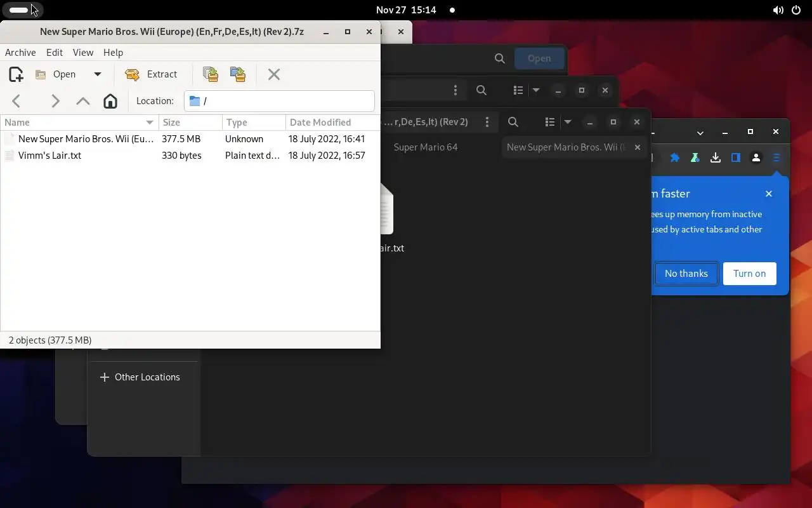The width and height of the screenshot is (812, 508).
Task: Go up one level with caret icon
Action: (82, 101)
